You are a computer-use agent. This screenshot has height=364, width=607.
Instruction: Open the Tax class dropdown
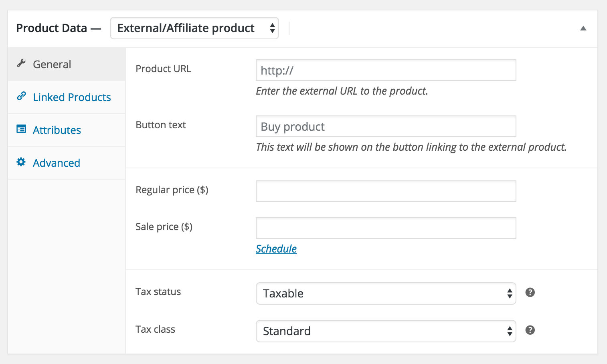point(386,331)
